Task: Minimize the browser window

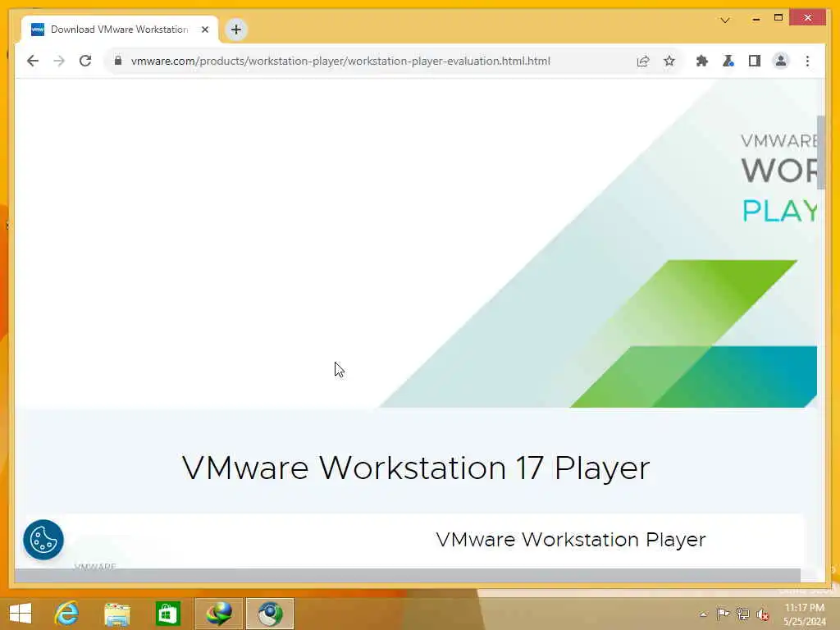Action: (756, 19)
